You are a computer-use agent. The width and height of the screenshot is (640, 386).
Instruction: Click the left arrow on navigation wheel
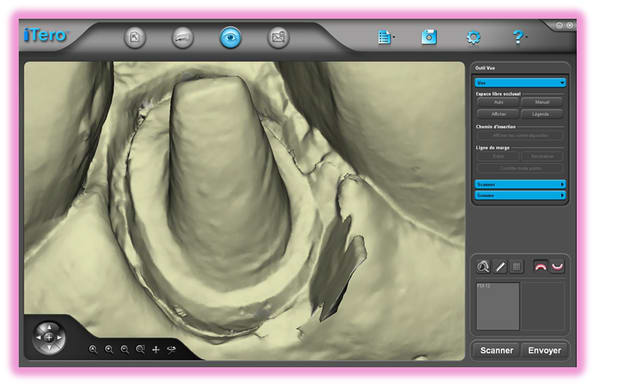(39, 338)
